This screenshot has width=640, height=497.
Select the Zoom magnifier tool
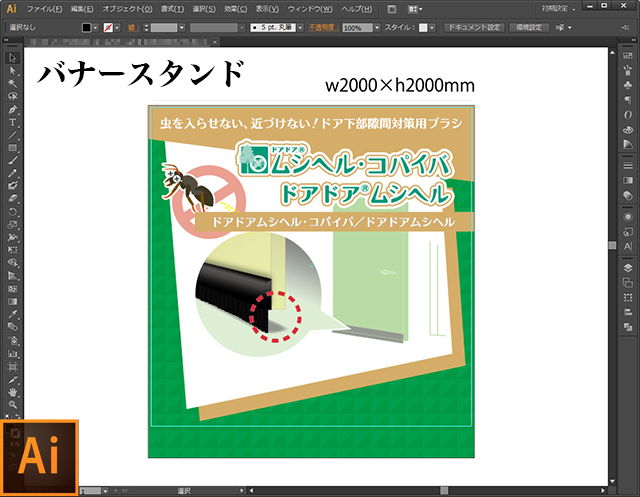(13, 405)
